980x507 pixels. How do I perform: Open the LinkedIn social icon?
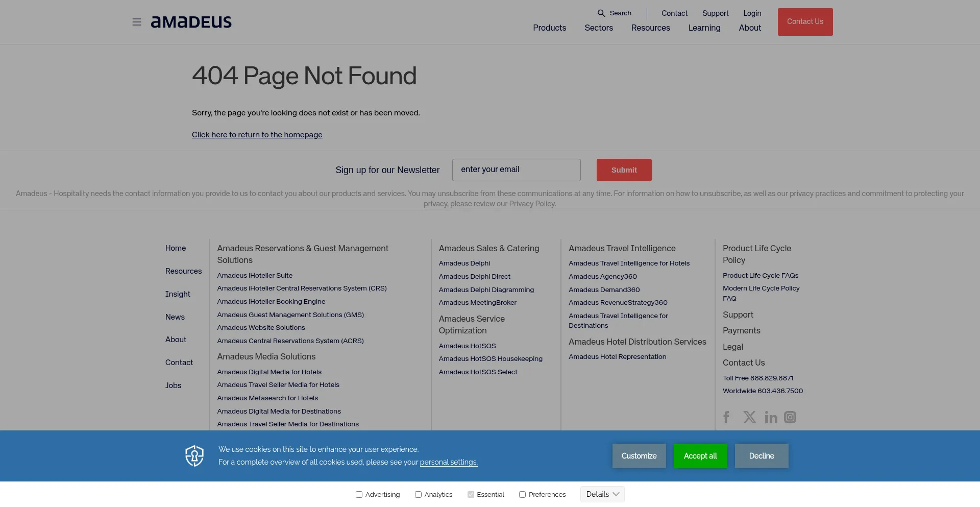(x=771, y=417)
